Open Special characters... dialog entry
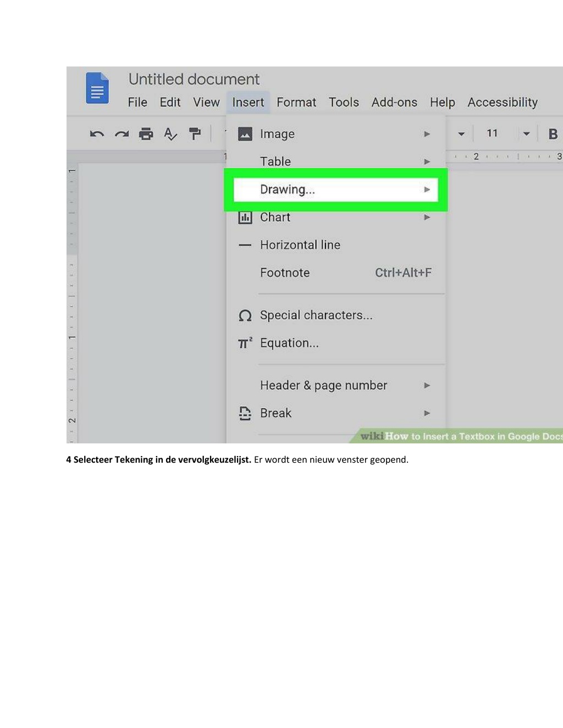Image resolution: width=563 pixels, height=728 pixels. [x=335, y=315]
